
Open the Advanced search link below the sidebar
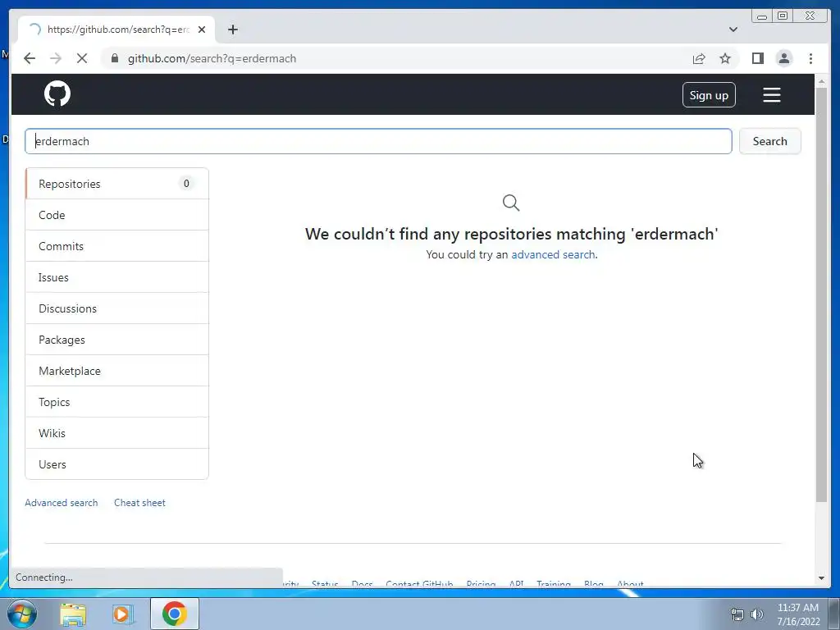(x=61, y=503)
